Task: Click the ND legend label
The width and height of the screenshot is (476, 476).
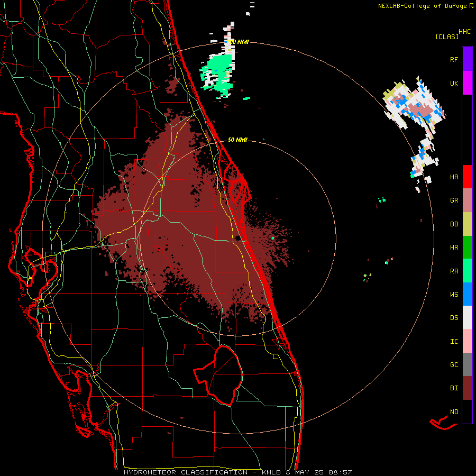Action: click(x=454, y=412)
